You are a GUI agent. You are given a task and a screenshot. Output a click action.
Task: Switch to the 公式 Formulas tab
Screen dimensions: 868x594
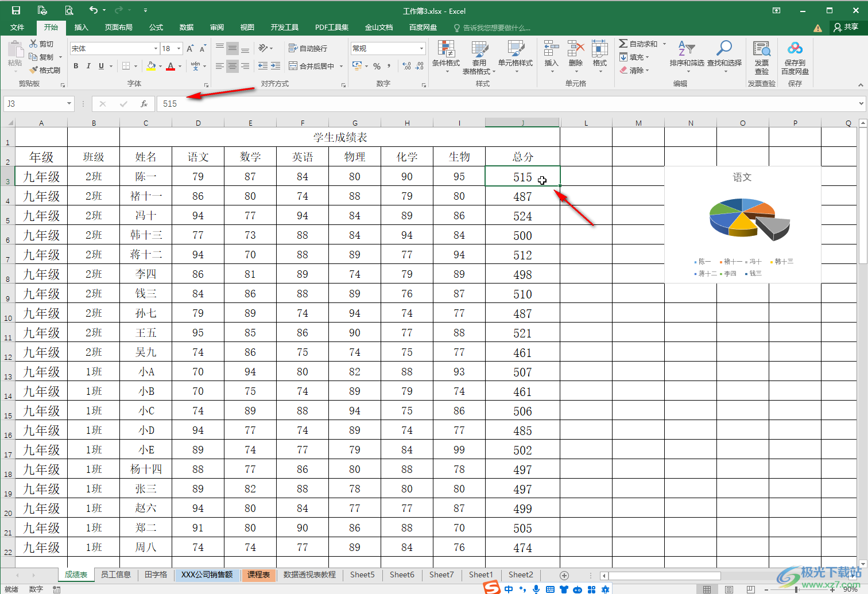[x=156, y=27]
